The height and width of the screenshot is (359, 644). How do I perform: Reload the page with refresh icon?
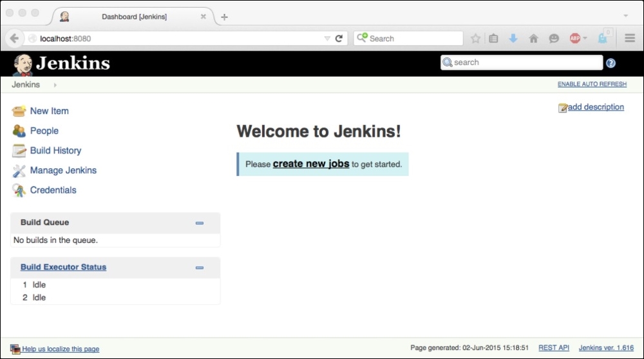(x=339, y=38)
